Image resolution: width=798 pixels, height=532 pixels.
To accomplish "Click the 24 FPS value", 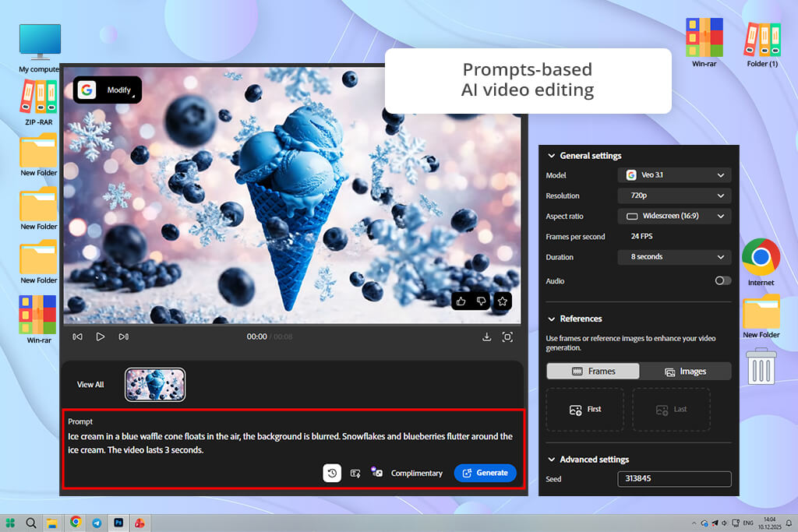I will (641, 236).
